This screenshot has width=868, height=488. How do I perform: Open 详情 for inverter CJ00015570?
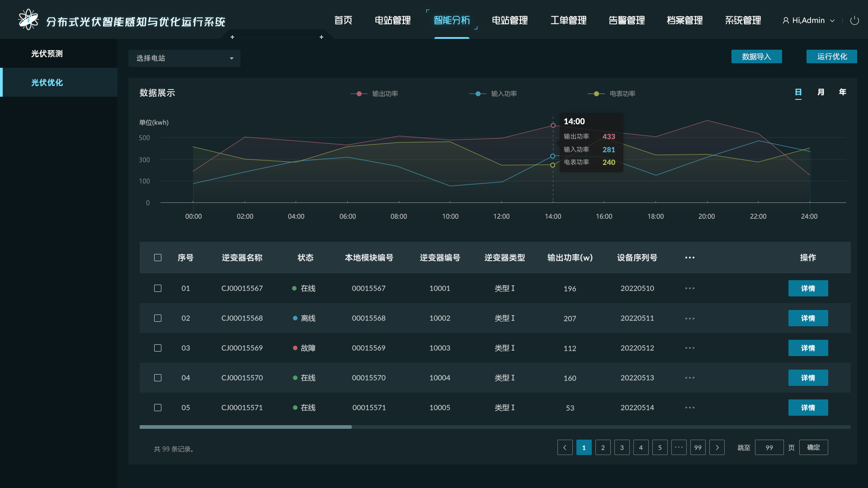(x=808, y=378)
